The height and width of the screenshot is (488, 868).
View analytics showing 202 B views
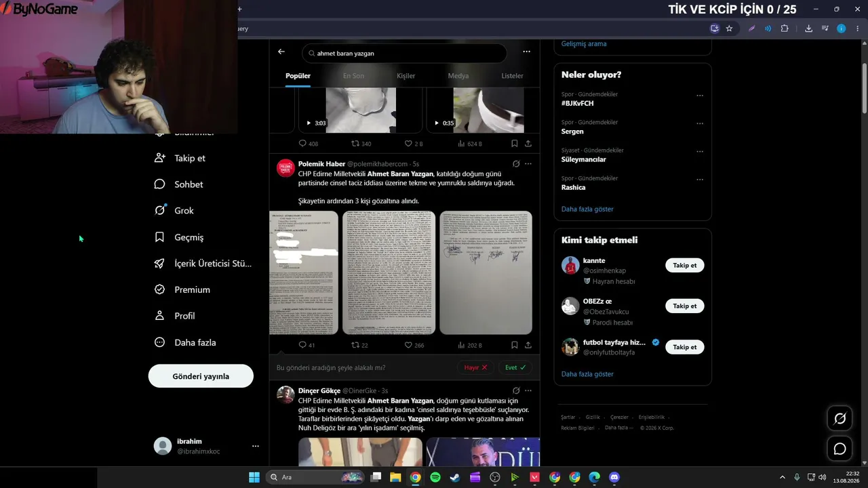(470, 345)
